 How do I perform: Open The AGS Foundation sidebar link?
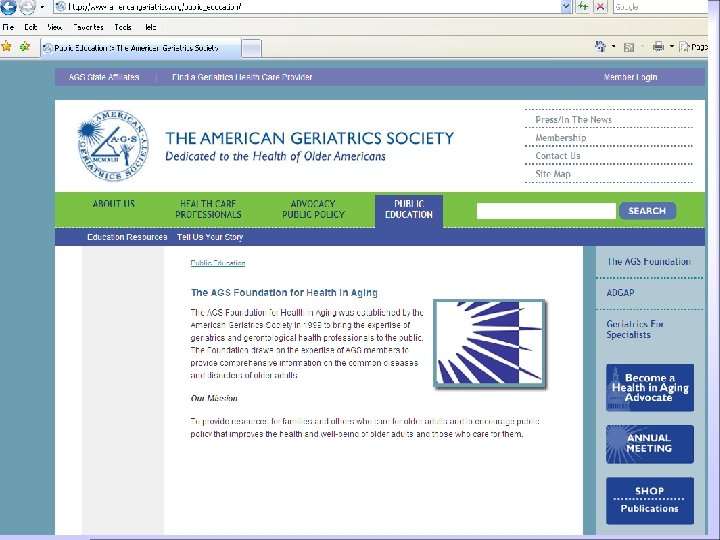[649, 261]
